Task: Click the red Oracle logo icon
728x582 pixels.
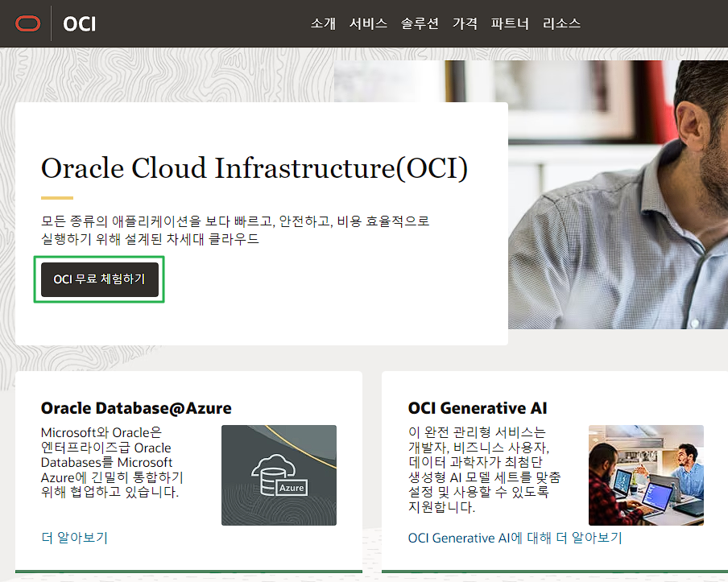Action: (x=28, y=23)
